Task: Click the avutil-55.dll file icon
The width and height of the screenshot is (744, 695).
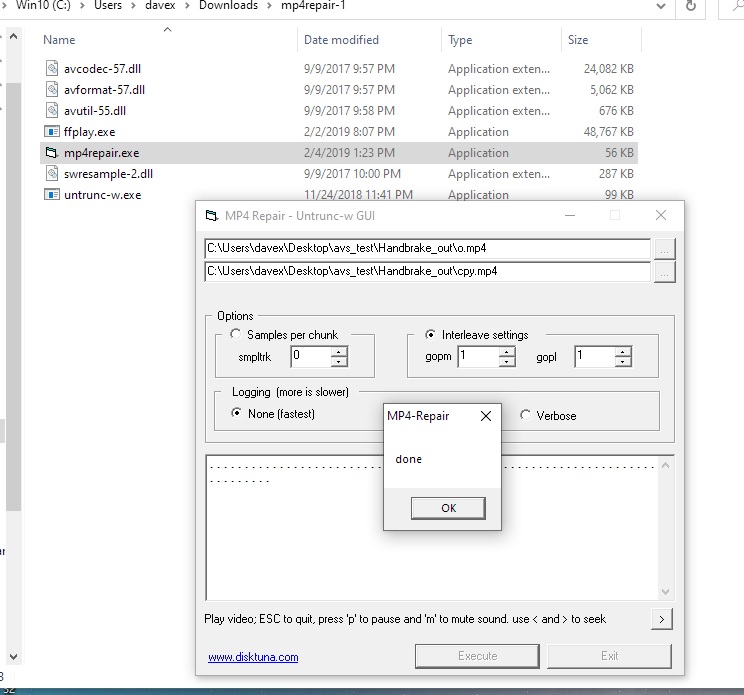Action: [x=52, y=110]
